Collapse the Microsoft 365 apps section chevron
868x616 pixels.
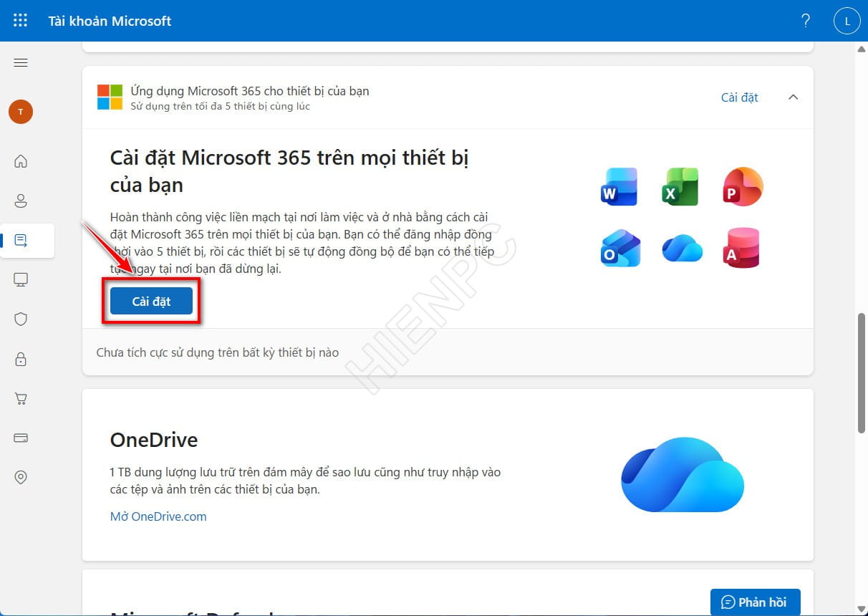pyautogui.click(x=793, y=97)
